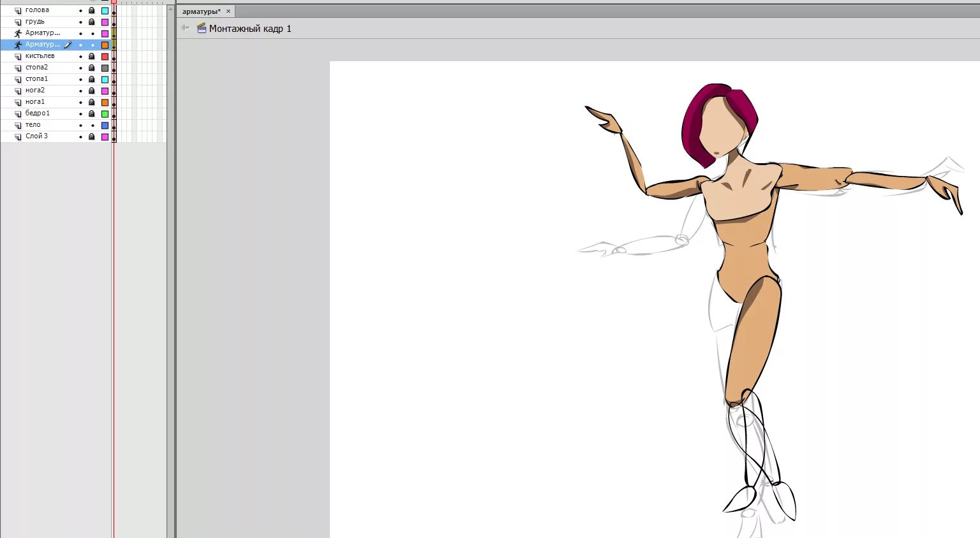Screen dimensions: 980x538
Task: Click the scene clapper icon before Монтажный кадр 1
Action: [x=202, y=28]
